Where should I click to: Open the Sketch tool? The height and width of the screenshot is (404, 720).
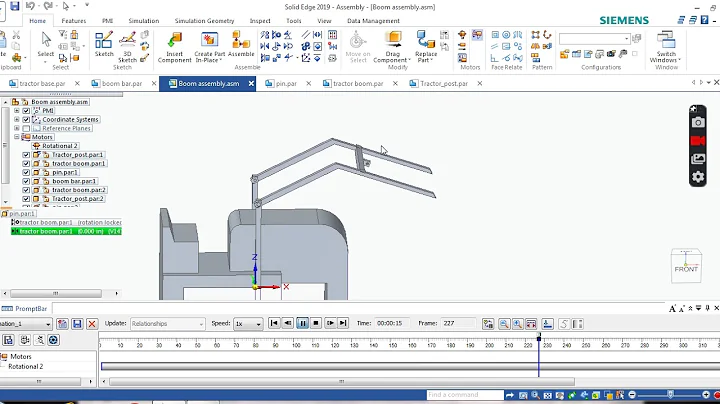click(x=104, y=44)
